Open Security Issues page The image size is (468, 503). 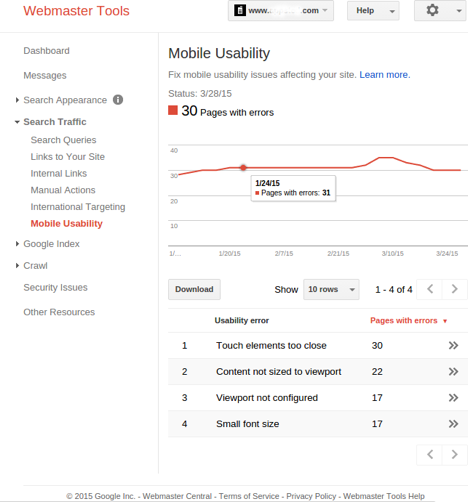55,287
